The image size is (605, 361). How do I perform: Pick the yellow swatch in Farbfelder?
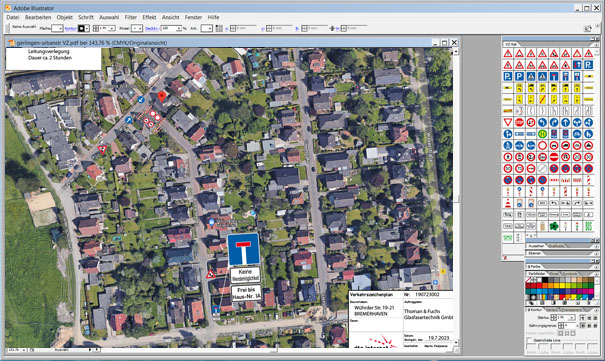(562, 285)
